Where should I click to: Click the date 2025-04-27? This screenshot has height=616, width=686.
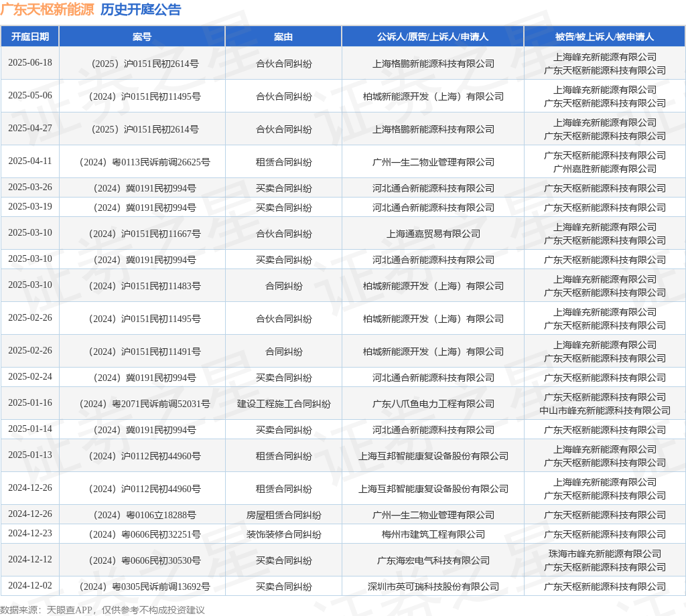click(x=30, y=128)
